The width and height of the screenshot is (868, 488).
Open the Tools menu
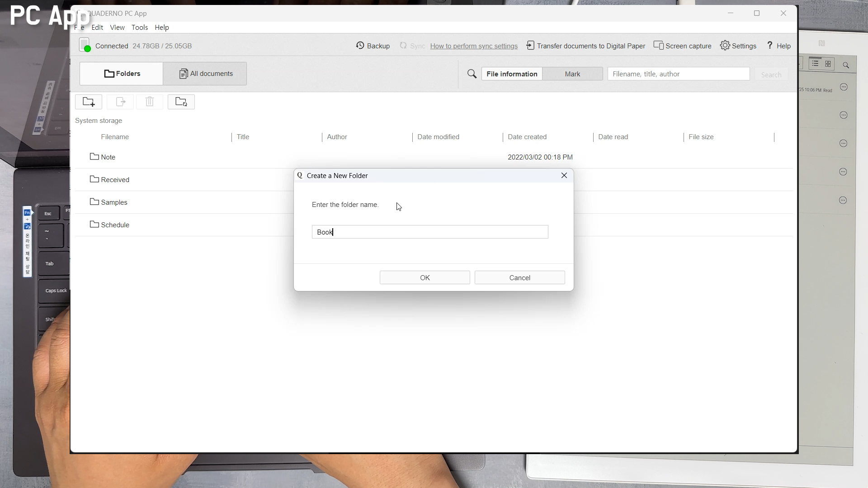pyautogui.click(x=139, y=28)
